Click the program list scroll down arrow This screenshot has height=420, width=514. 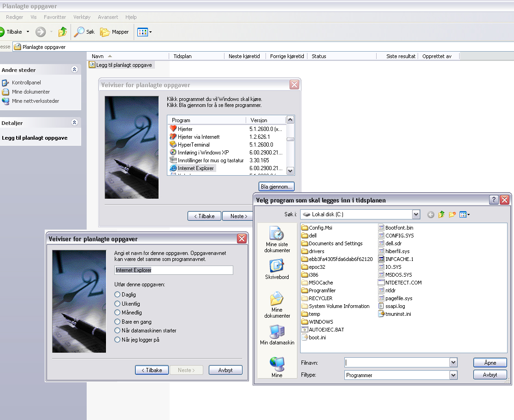[x=290, y=171]
